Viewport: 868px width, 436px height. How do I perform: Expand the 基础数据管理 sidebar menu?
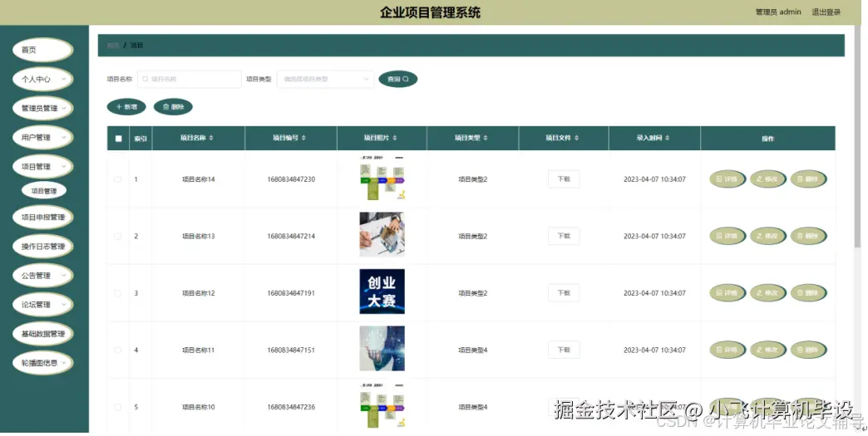42,334
